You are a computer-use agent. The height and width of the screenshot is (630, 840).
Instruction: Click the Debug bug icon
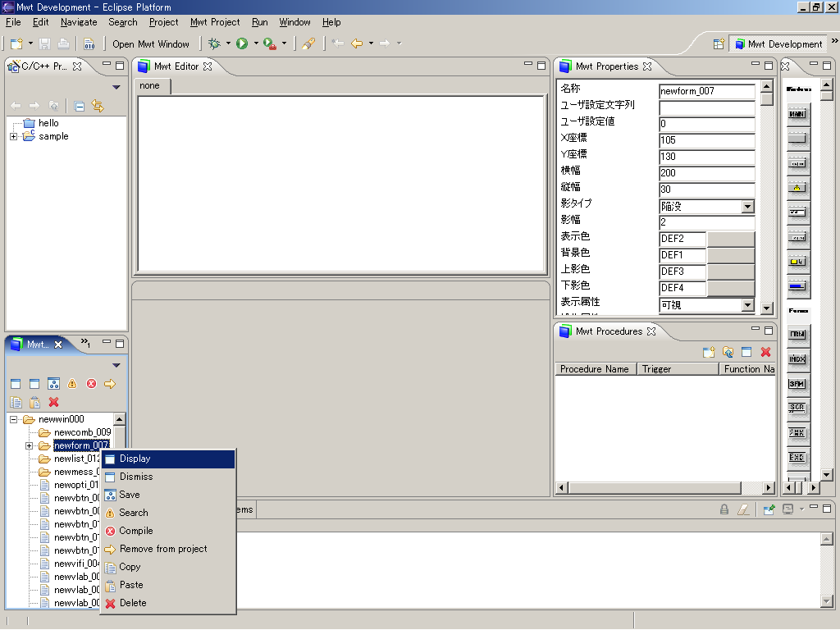[214, 43]
